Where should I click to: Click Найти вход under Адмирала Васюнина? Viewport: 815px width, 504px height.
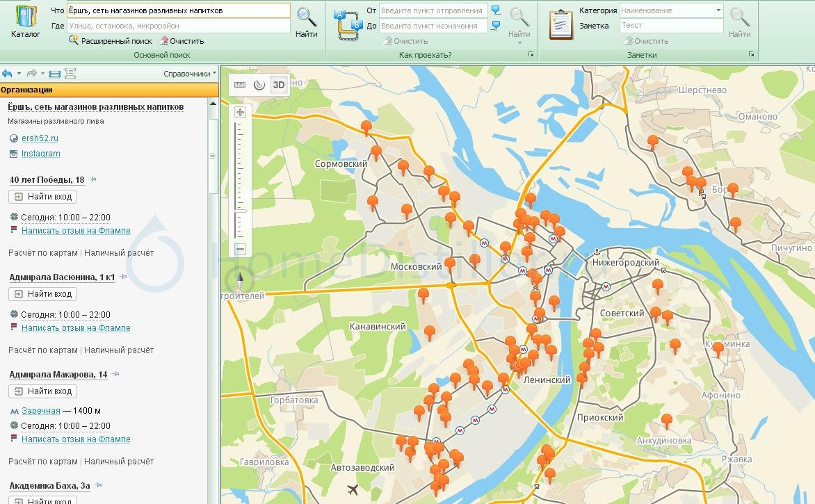click(x=42, y=293)
